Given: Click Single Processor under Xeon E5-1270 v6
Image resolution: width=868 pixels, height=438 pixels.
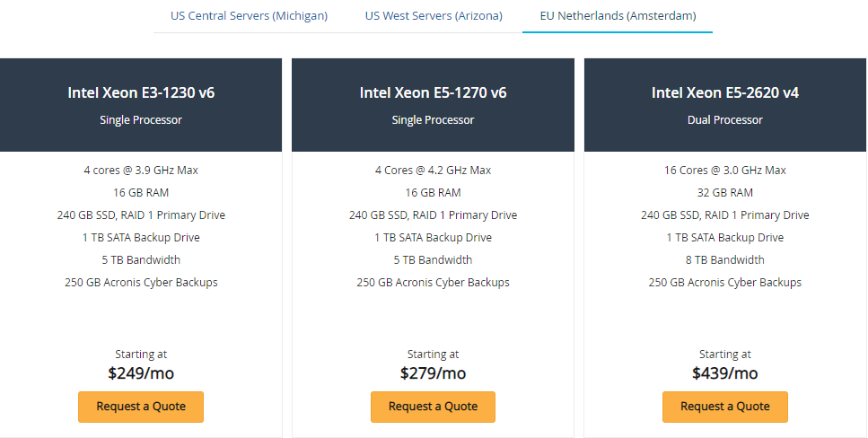Looking at the screenshot, I should pos(433,120).
